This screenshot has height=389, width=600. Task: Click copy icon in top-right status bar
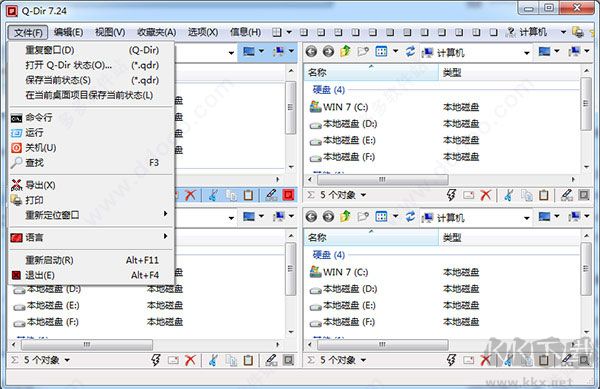click(x=527, y=195)
